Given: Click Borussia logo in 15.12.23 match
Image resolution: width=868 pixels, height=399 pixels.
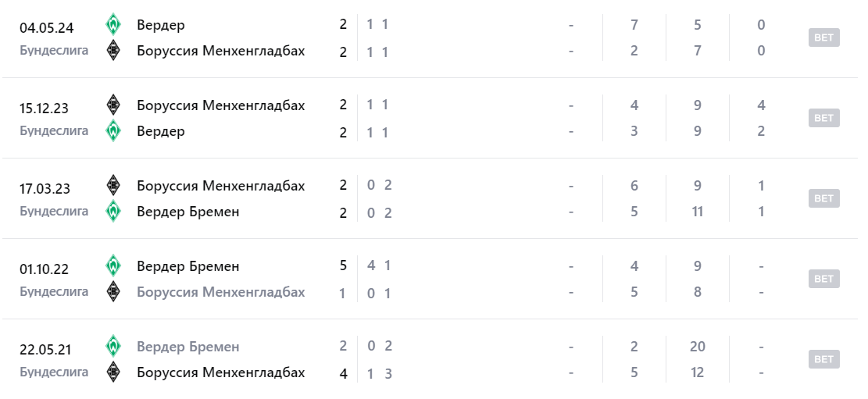Looking at the screenshot, I should (114, 105).
